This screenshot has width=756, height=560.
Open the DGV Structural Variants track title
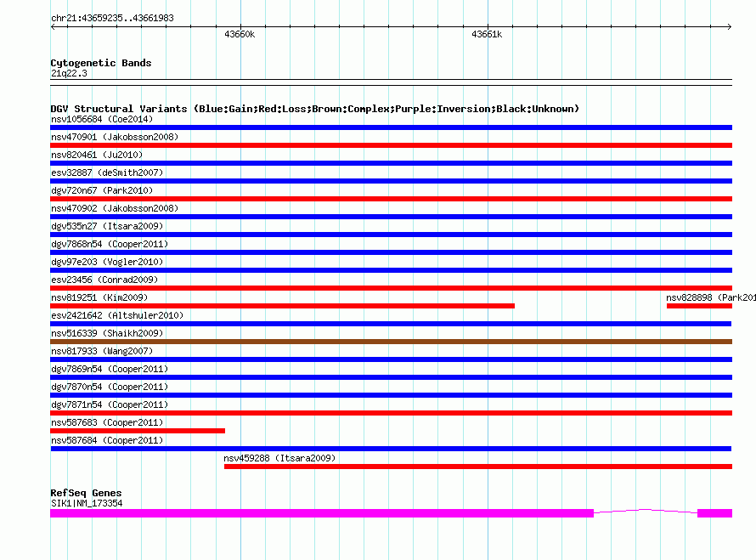tap(315, 109)
